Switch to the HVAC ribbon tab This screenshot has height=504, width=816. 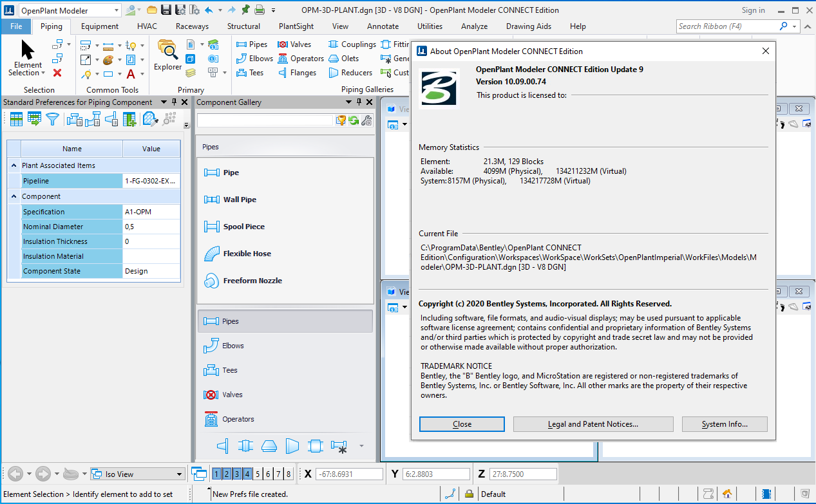point(147,26)
